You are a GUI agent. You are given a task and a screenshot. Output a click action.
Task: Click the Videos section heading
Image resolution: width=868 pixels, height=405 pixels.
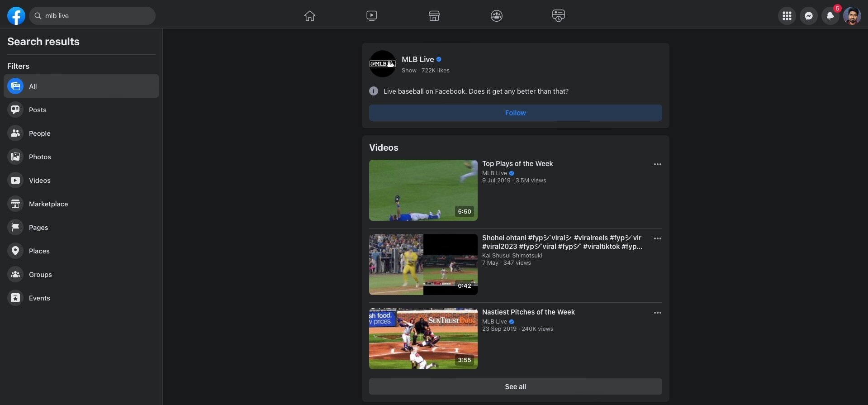click(x=384, y=148)
